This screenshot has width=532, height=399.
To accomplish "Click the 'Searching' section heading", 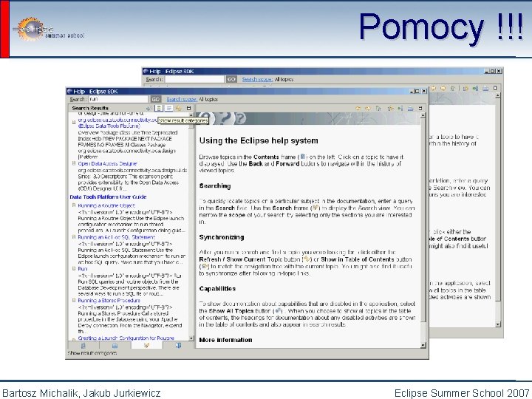I will coord(215,186).
